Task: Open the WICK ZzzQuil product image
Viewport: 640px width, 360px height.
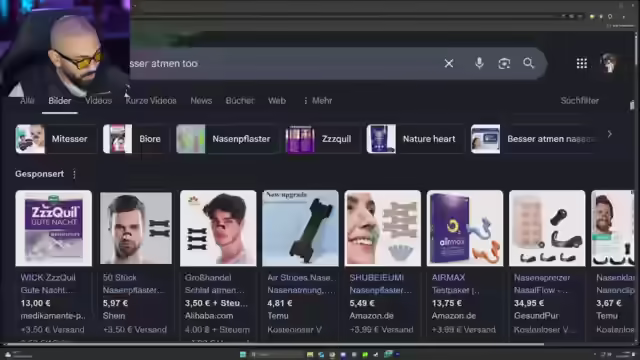Action: click(x=53, y=228)
